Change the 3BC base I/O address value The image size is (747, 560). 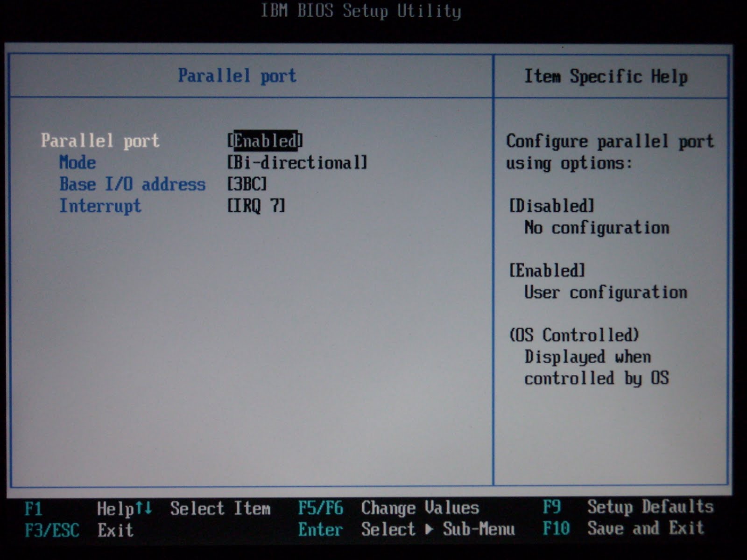247,184
